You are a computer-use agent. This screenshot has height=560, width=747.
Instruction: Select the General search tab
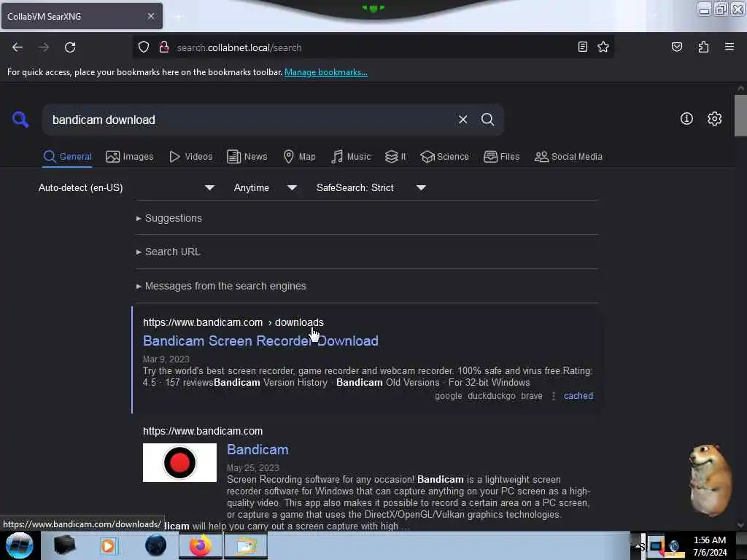(67, 157)
